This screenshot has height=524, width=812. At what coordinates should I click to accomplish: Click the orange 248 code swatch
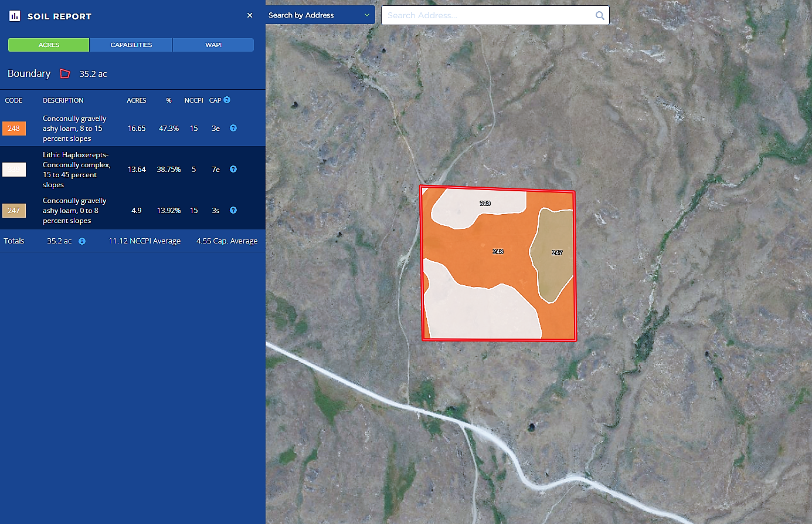click(x=14, y=129)
